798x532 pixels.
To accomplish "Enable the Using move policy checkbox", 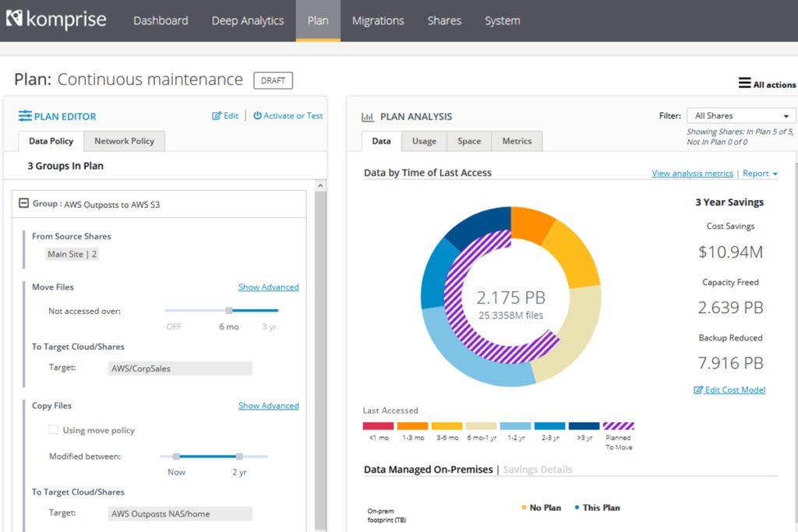I will [54, 430].
